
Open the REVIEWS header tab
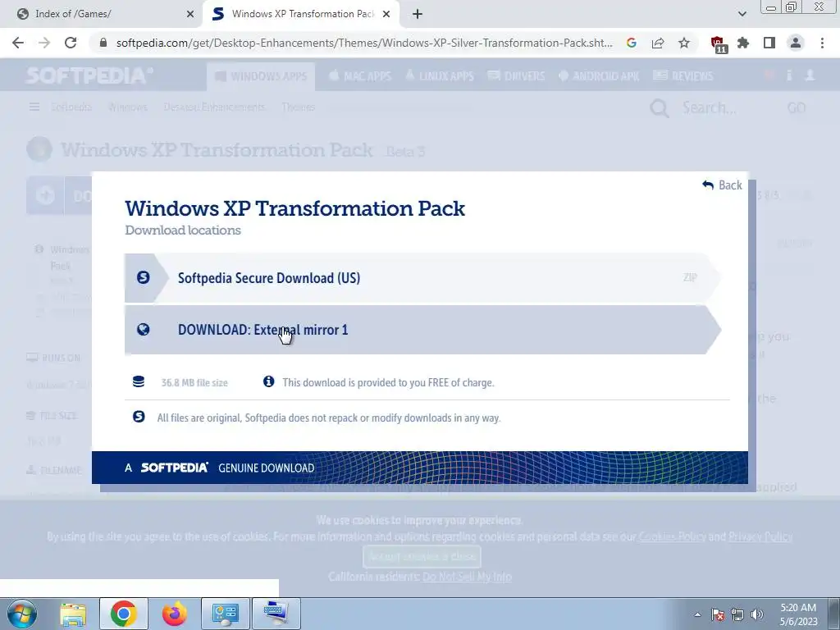683,76
